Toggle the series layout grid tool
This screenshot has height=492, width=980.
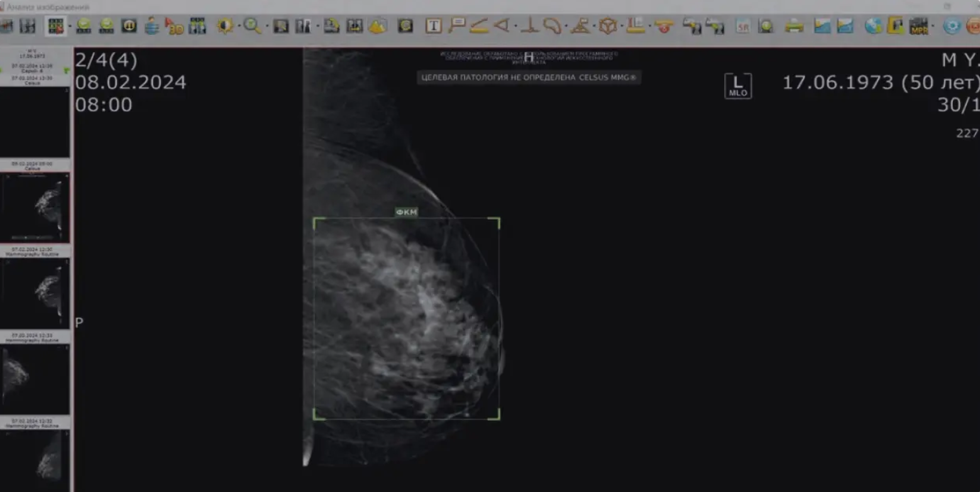[56, 26]
